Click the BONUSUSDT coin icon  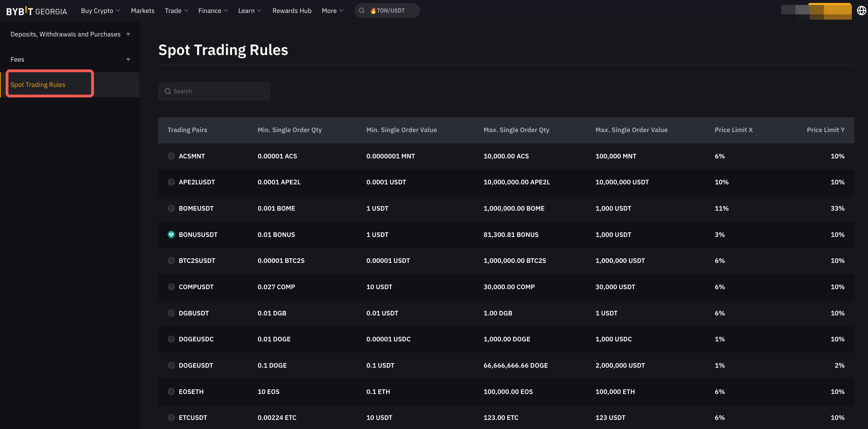pos(171,234)
